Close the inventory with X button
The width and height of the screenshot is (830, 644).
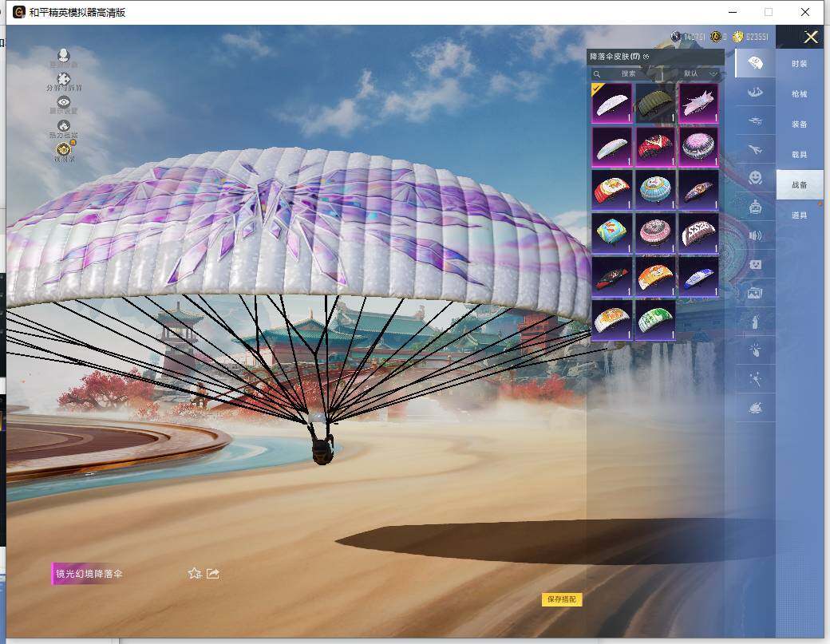811,37
